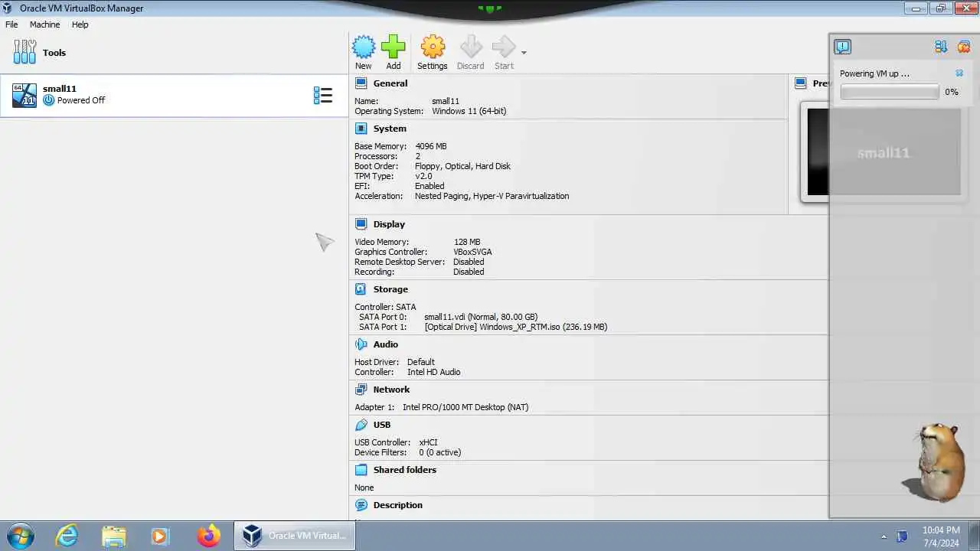Screen dimensions: 980x551
Task: Click the Tools wrench icon
Action: 24,52
